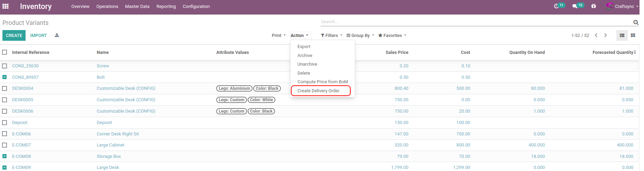Open the conversations chat bubble icon
The image size is (644, 171).
[575, 6]
